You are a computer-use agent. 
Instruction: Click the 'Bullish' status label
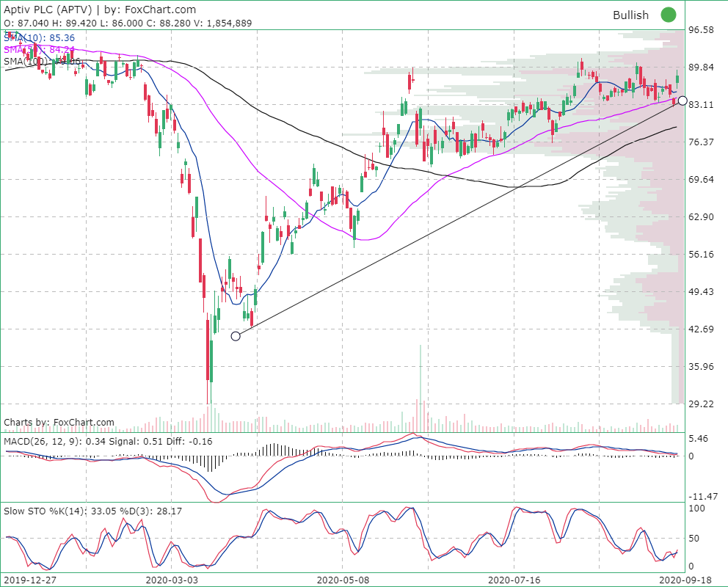630,15
